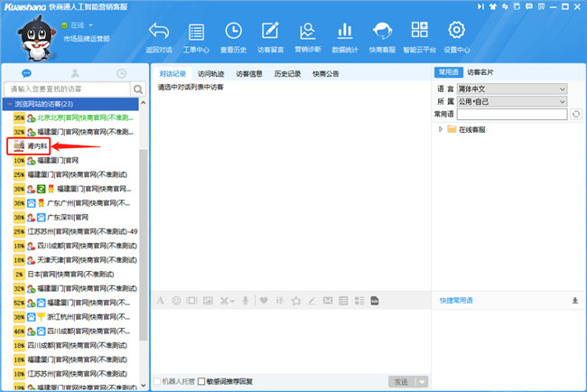Open 营销诊断 icon
The height and width of the screenshot is (392, 587).
(308, 33)
